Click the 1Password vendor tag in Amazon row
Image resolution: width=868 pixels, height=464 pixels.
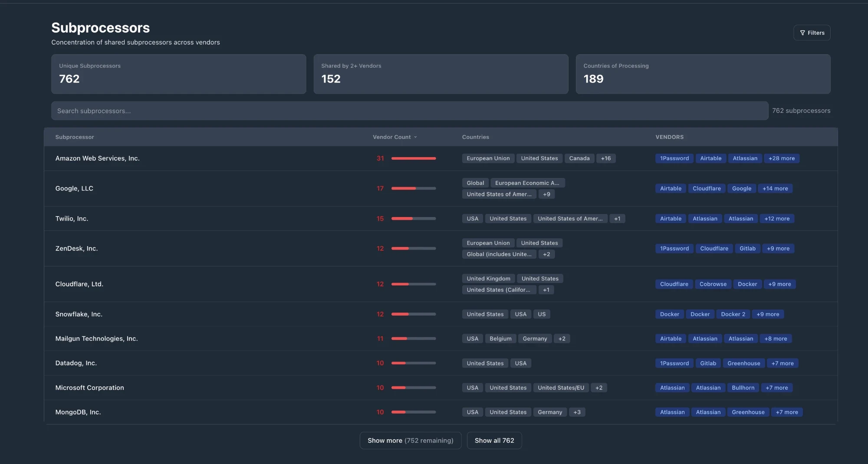tap(674, 158)
